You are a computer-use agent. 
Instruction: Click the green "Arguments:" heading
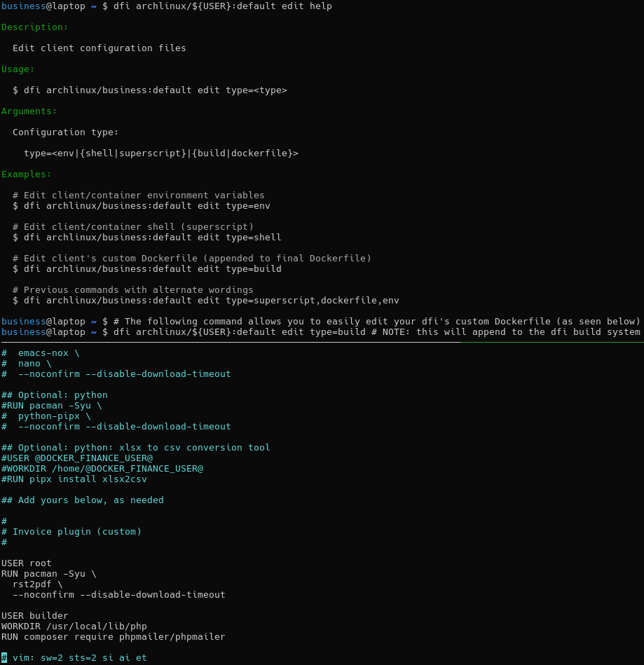click(x=29, y=111)
